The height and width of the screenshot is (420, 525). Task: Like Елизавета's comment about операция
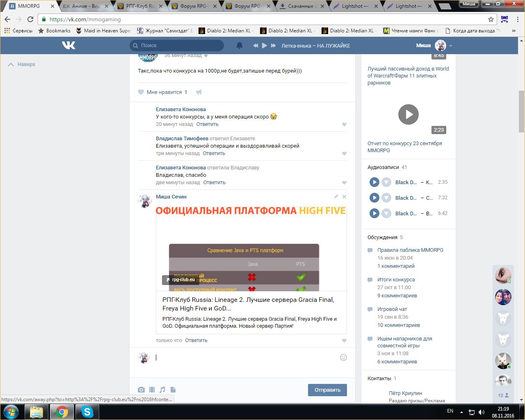tap(344, 124)
